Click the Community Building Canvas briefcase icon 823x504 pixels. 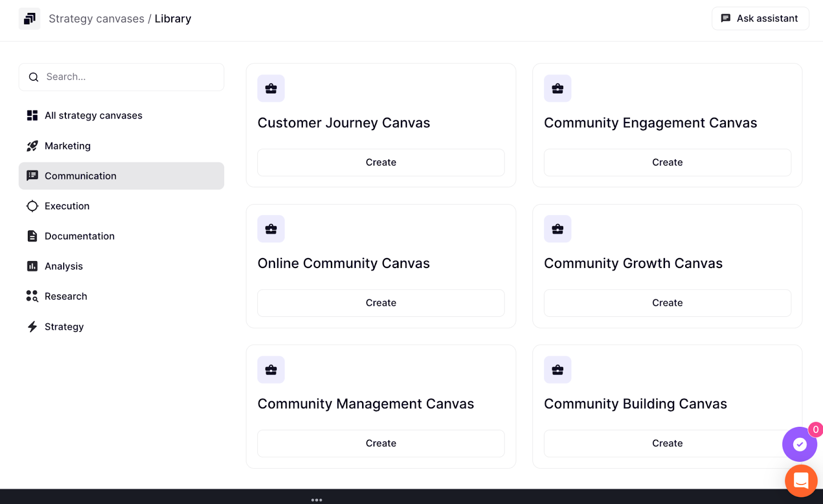558,370
